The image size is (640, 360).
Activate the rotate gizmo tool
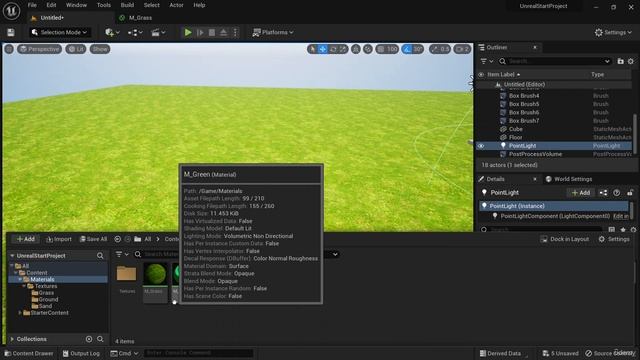tap(333, 49)
